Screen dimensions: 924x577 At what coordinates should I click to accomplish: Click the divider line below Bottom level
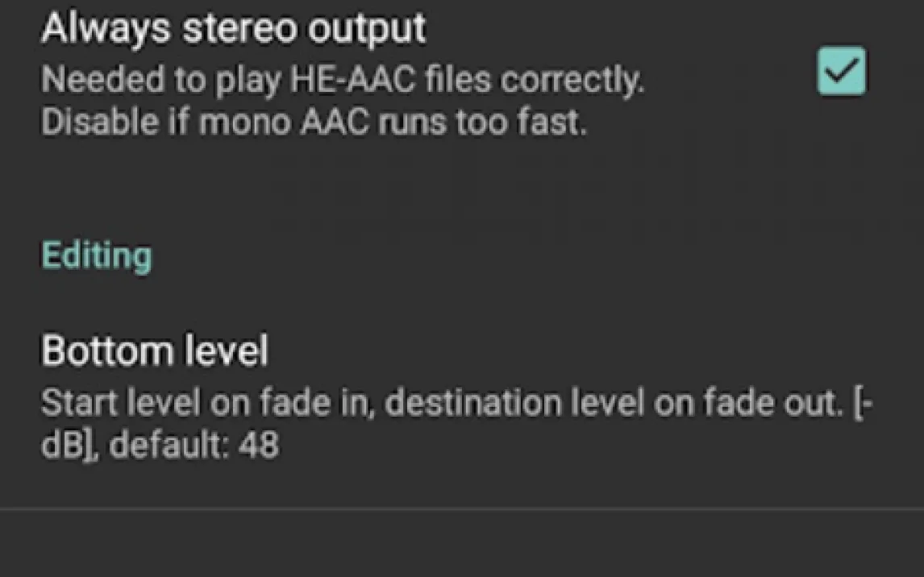pos(462,509)
